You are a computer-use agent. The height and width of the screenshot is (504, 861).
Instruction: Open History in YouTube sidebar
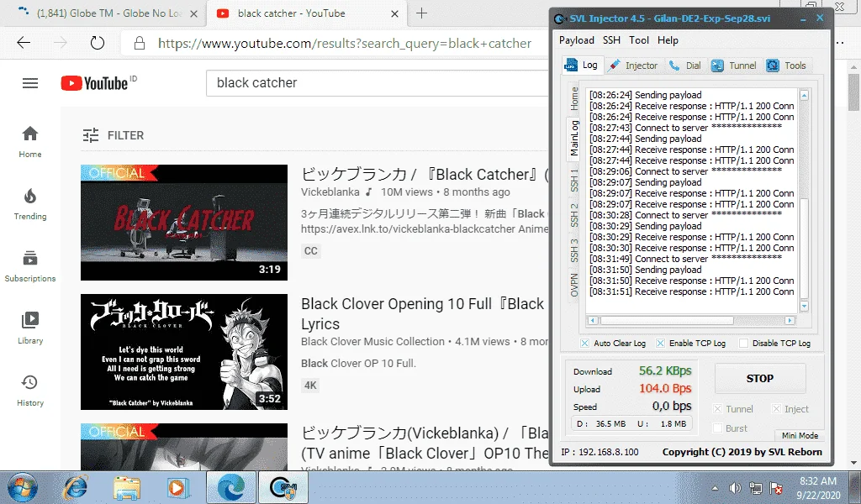(30, 391)
